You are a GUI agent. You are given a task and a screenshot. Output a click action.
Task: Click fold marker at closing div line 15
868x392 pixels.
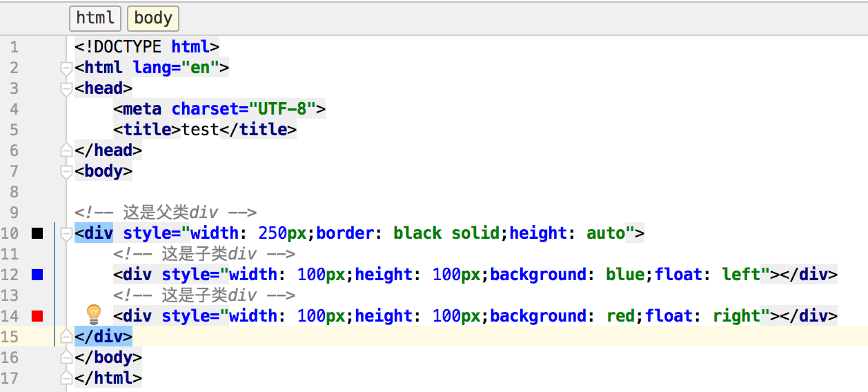click(66, 337)
